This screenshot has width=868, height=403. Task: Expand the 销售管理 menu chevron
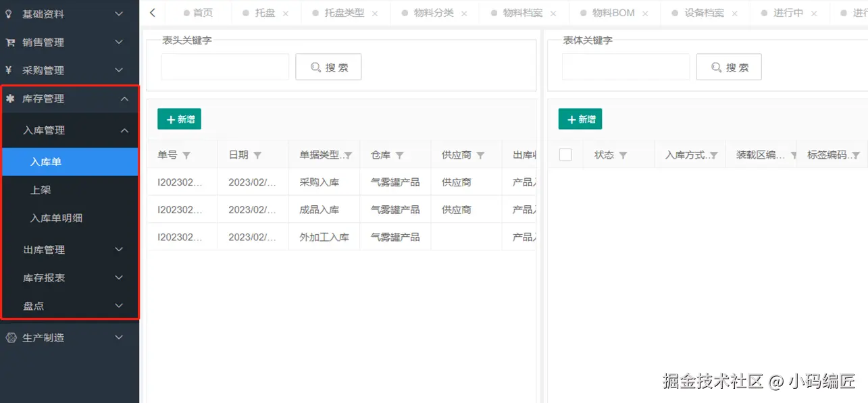[x=119, y=42]
